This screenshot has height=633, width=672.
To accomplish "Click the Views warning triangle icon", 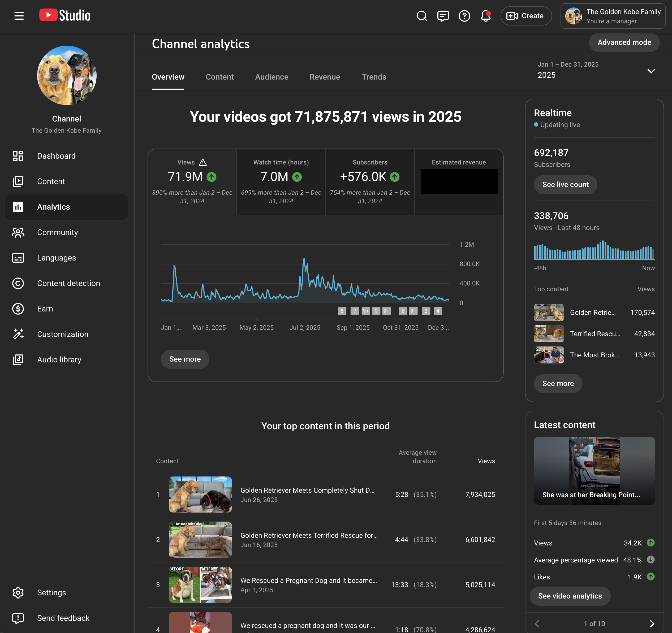I will (203, 162).
